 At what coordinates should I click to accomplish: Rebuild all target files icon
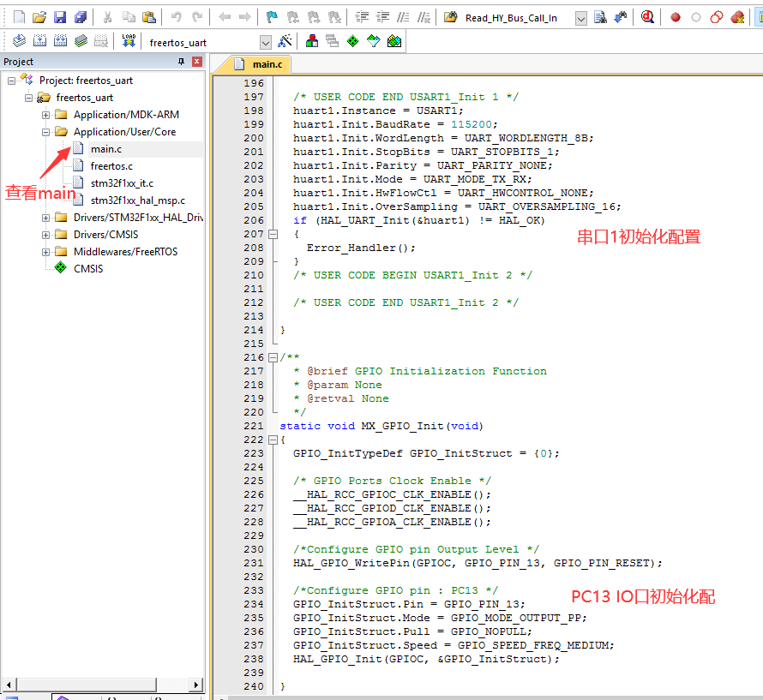[x=60, y=41]
